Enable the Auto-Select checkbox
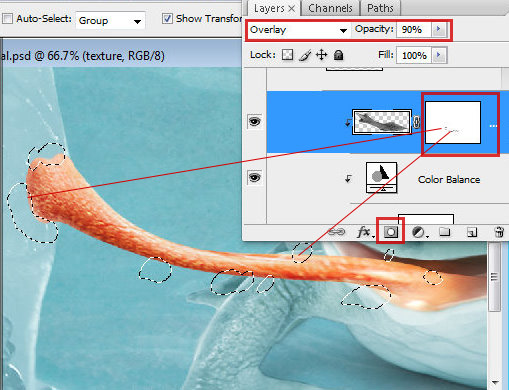 click(x=8, y=18)
